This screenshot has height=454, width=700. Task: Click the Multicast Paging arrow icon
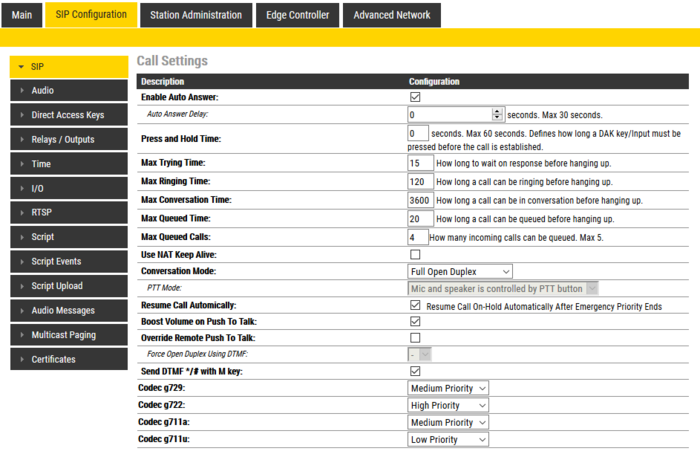coord(22,335)
